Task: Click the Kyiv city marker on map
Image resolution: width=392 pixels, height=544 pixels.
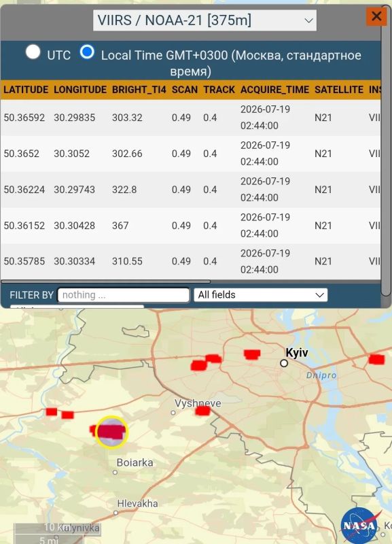Action: coord(284,363)
